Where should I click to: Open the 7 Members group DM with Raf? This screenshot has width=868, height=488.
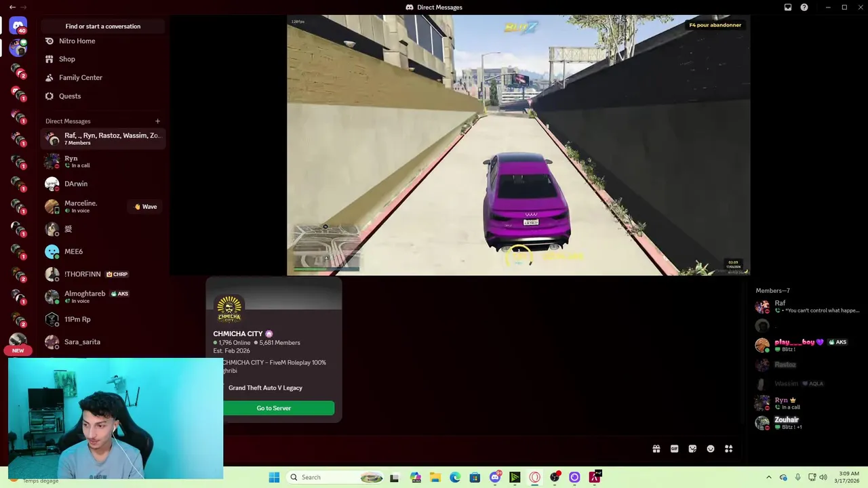[102, 139]
